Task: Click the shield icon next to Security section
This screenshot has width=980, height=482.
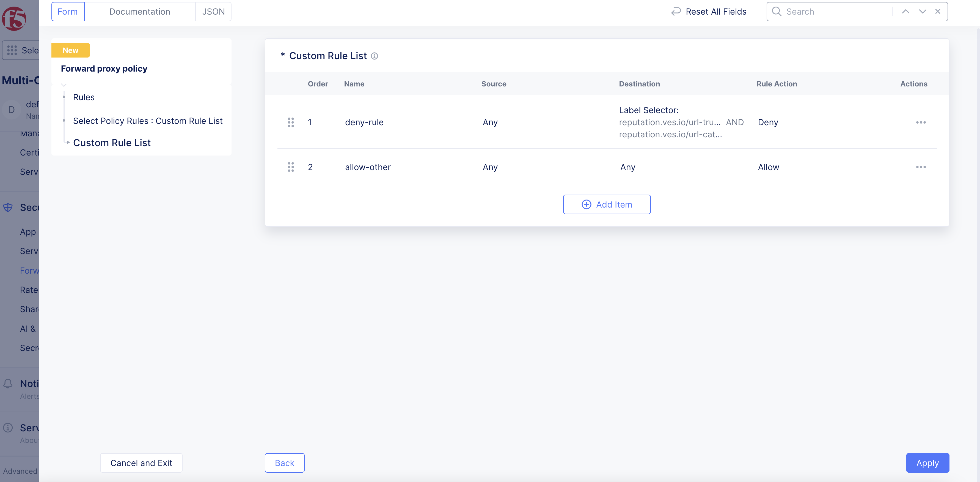Action: (8, 208)
